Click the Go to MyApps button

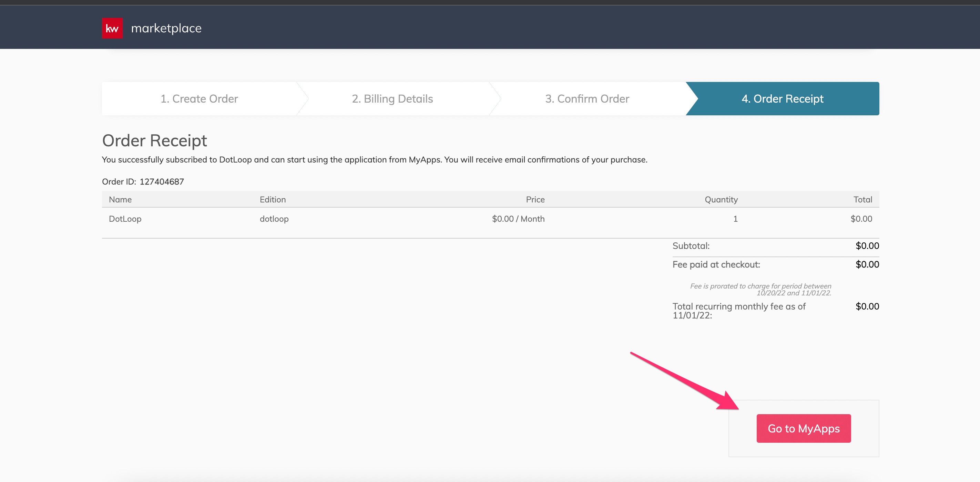coord(804,428)
